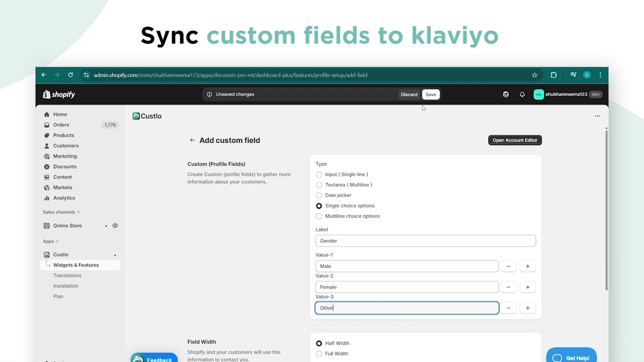The height and width of the screenshot is (362, 644).
Task: Click the Value-1 field containing Male
Action: [x=407, y=266]
